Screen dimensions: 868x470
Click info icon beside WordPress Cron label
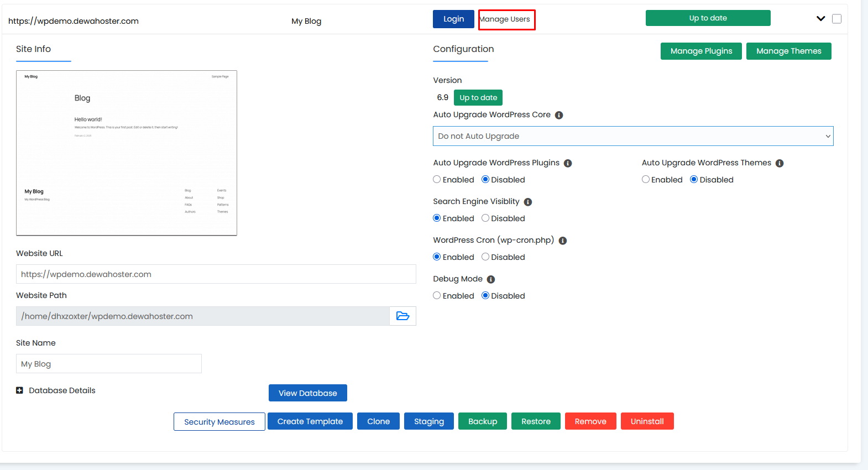coord(563,241)
